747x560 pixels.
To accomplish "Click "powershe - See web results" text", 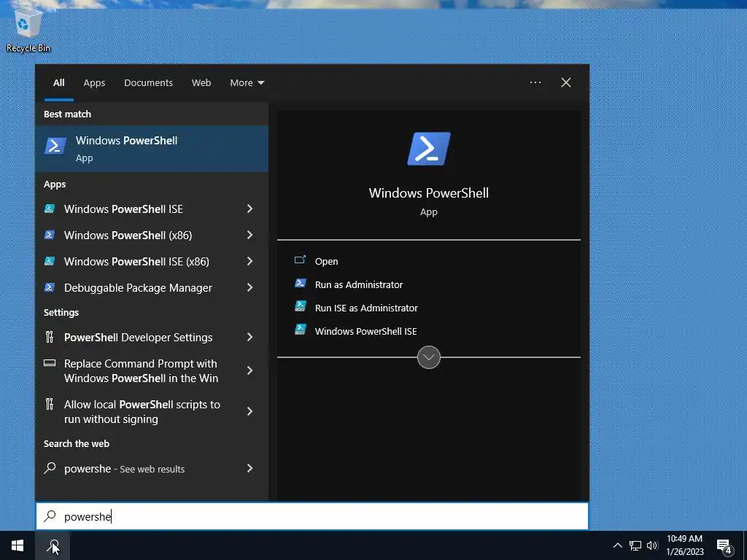I will click(124, 469).
